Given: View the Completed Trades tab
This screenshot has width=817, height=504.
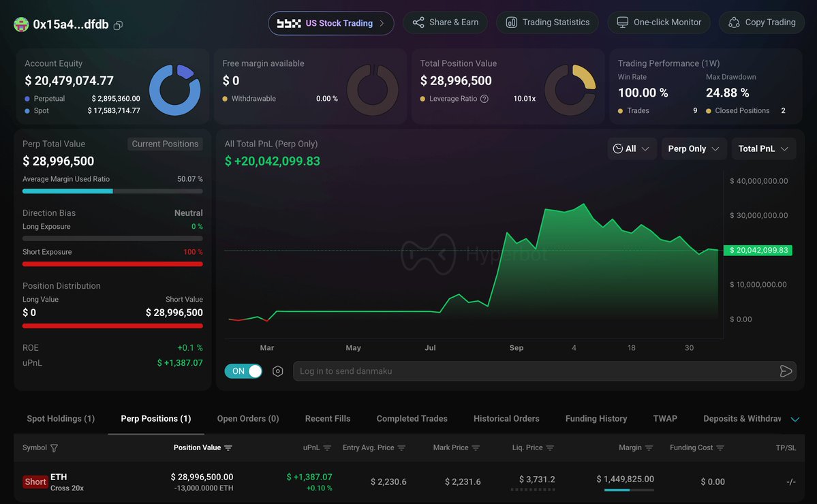Looking at the screenshot, I should tap(412, 419).
